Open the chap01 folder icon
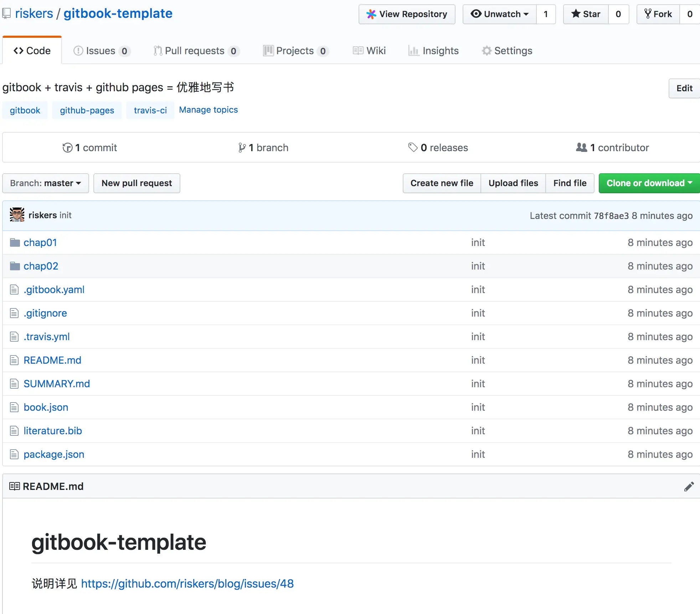This screenshot has height=614, width=700. [x=15, y=243]
